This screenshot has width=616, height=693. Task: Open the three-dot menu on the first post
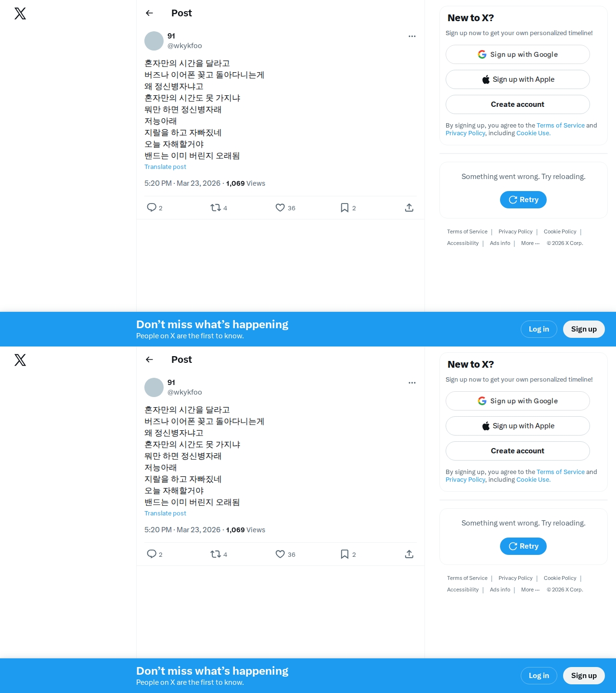(x=412, y=36)
